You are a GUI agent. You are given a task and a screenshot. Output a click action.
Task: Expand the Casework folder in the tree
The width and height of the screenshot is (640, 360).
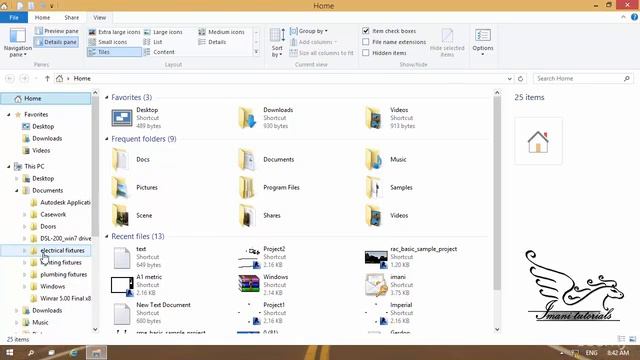click(x=24, y=215)
